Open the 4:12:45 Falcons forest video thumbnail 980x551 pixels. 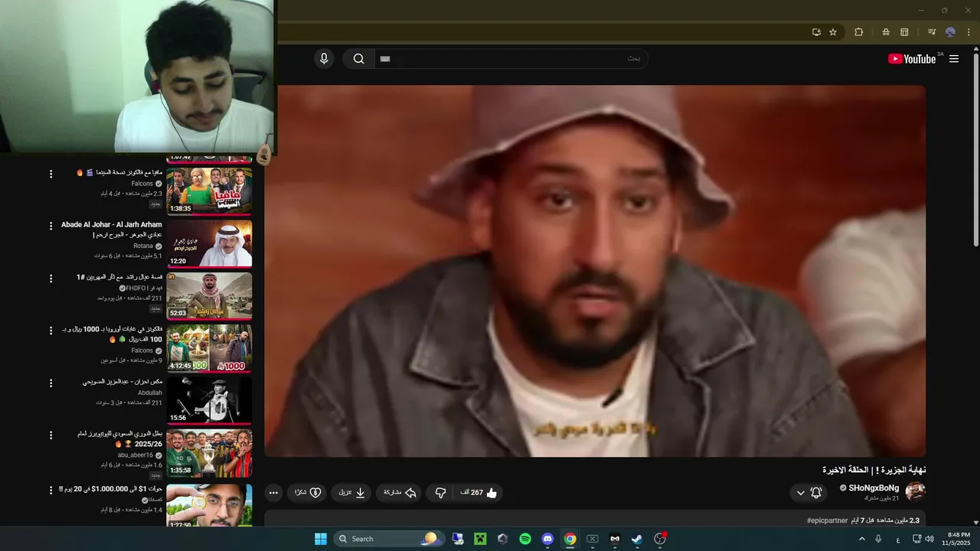209,347
